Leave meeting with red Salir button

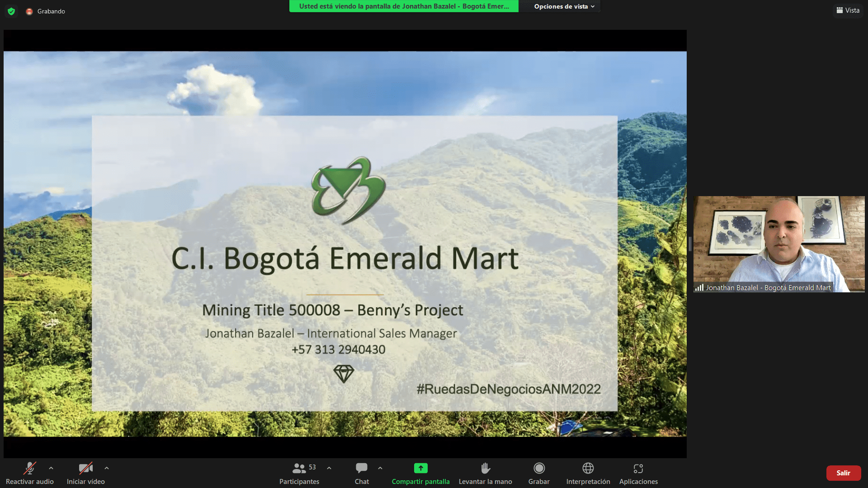click(844, 473)
